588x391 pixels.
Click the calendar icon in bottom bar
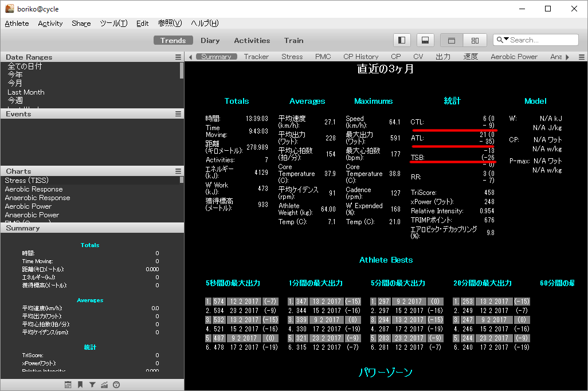pos(68,385)
